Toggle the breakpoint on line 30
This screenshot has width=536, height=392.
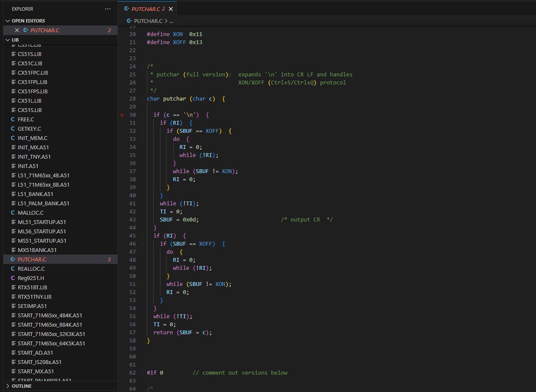point(122,115)
